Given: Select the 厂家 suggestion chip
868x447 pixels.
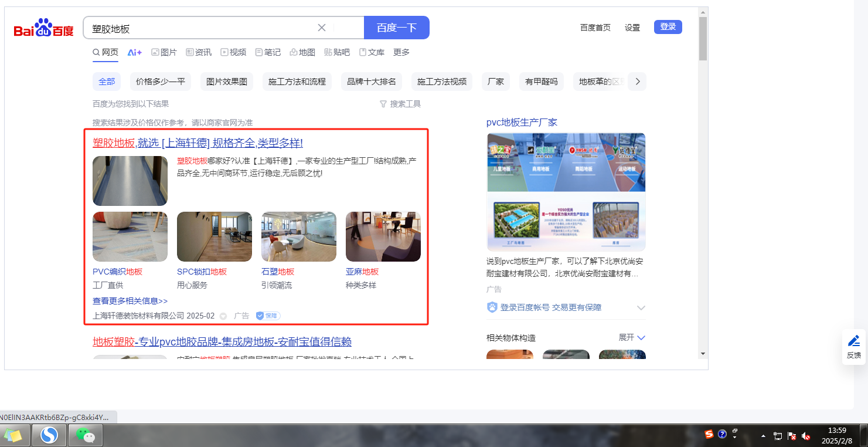Looking at the screenshot, I should (496, 82).
